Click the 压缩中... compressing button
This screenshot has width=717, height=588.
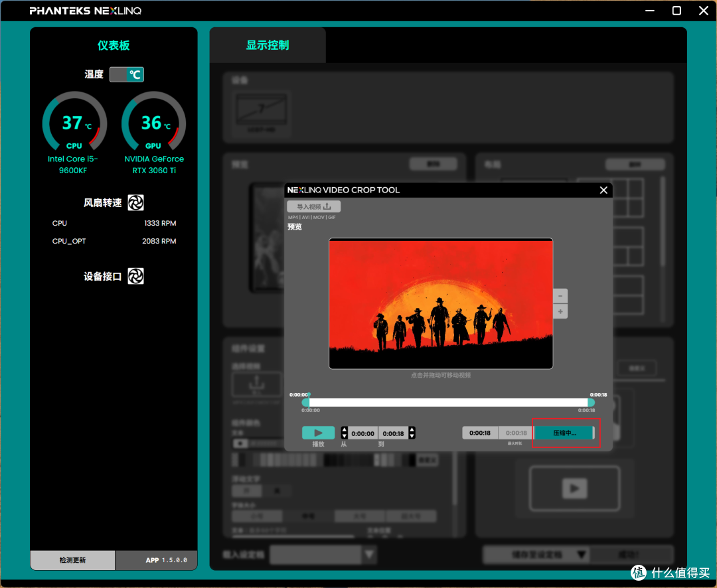[565, 433]
